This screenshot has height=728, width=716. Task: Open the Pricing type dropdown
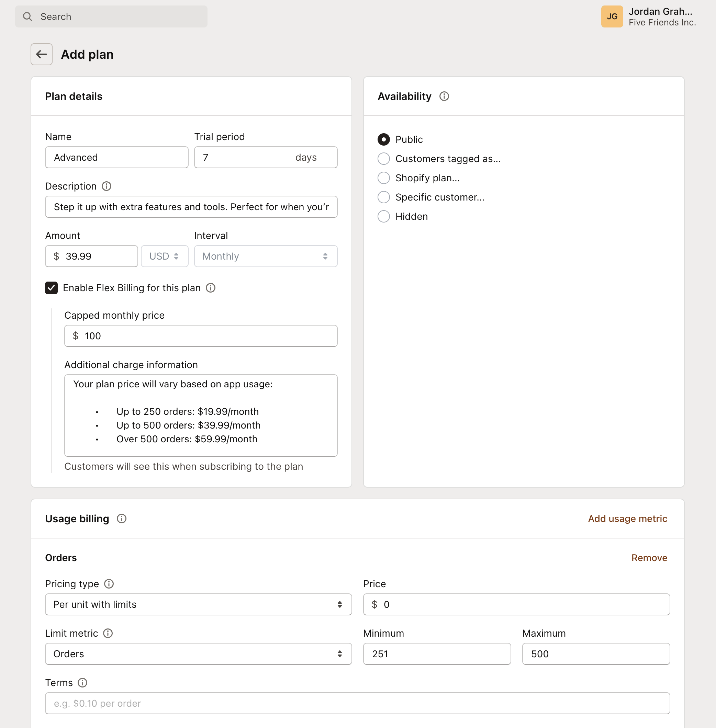point(198,604)
